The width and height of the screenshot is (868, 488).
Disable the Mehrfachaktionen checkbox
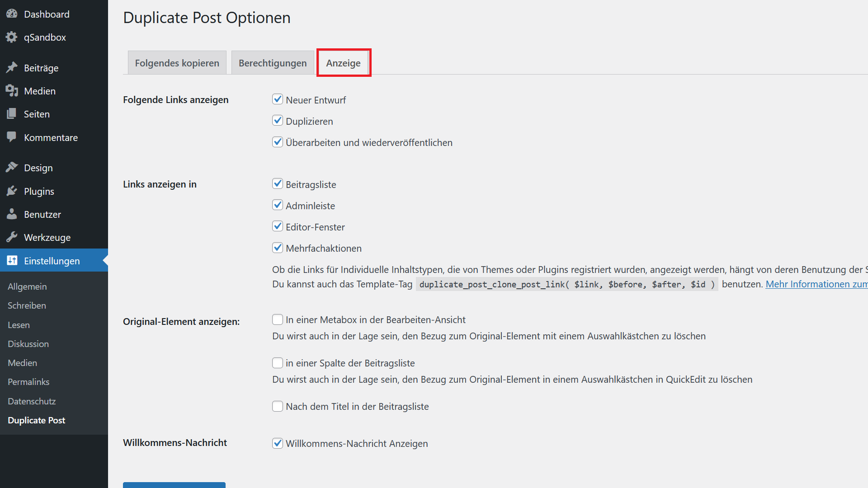tap(278, 248)
